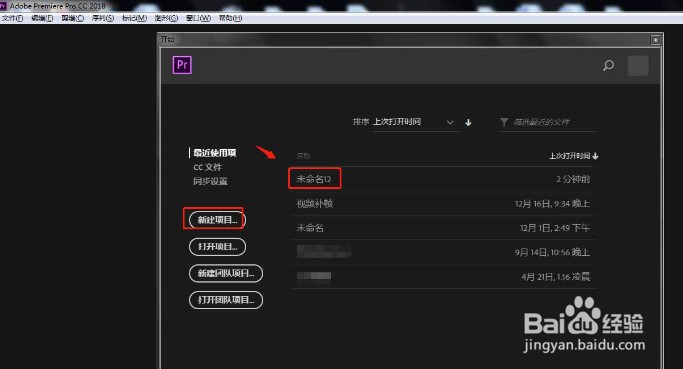Click the filter funnel icon
This screenshot has height=369, width=683.
(x=504, y=122)
